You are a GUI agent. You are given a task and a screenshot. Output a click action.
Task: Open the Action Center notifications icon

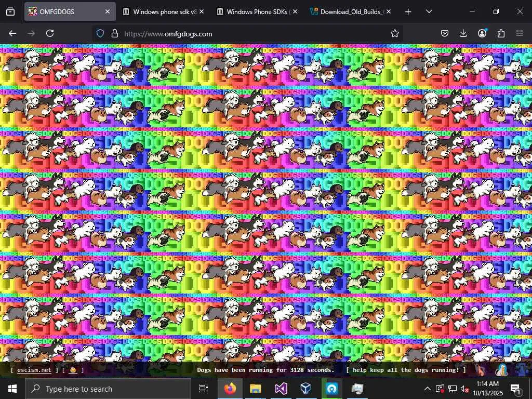point(515,389)
